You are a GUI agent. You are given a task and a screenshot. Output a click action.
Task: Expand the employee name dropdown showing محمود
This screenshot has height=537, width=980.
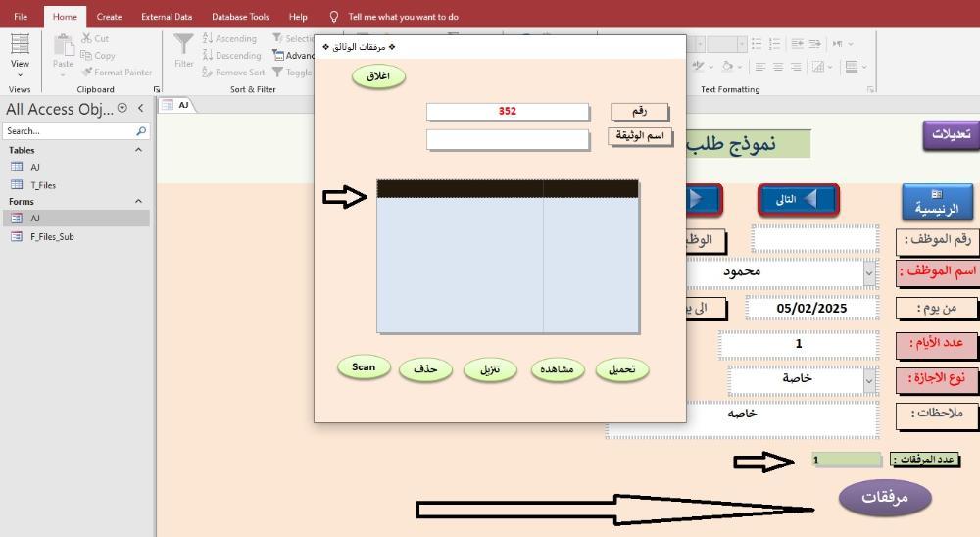pyautogui.click(x=869, y=272)
